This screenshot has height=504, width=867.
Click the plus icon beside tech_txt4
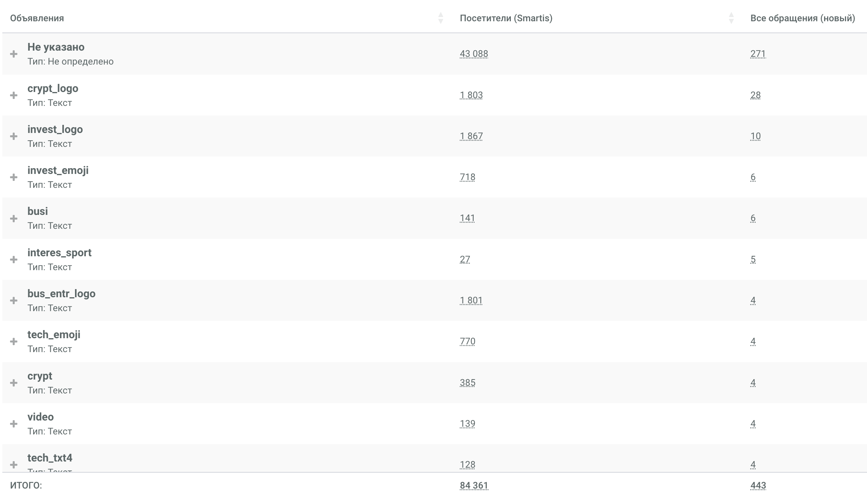tap(14, 464)
